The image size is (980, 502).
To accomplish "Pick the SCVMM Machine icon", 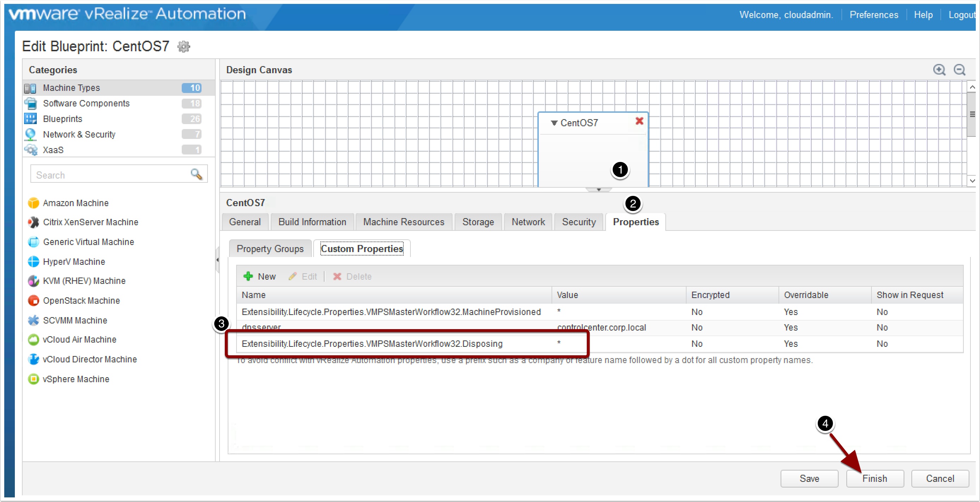I will coord(34,320).
